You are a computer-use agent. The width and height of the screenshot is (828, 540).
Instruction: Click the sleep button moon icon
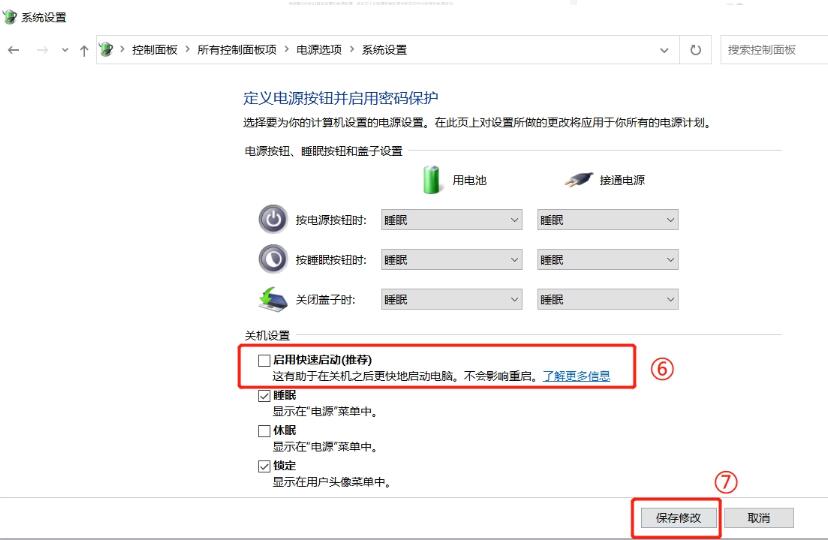pos(272,259)
